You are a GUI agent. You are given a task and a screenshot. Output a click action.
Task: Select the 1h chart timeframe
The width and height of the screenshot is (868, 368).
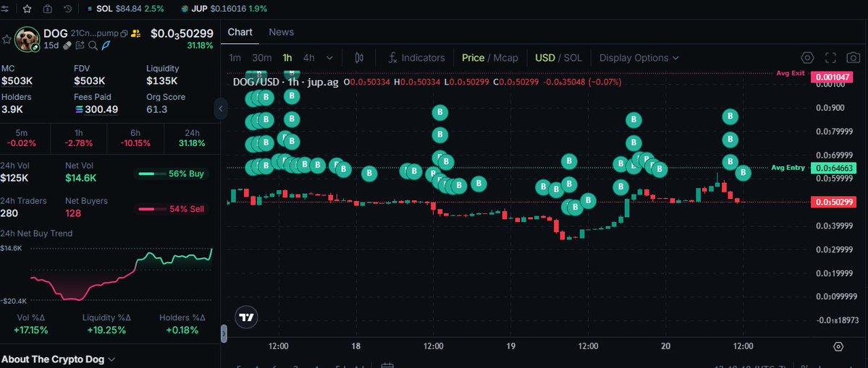click(287, 57)
